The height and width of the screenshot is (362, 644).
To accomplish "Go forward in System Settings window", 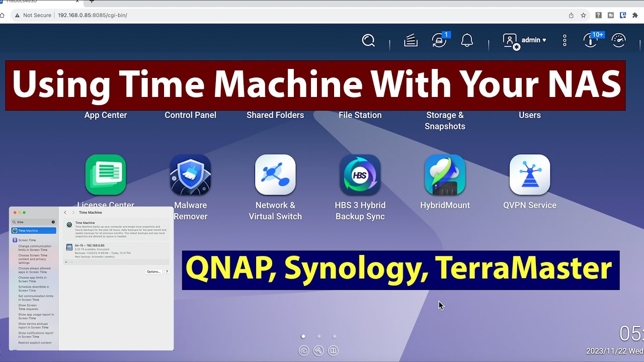I will (x=73, y=213).
